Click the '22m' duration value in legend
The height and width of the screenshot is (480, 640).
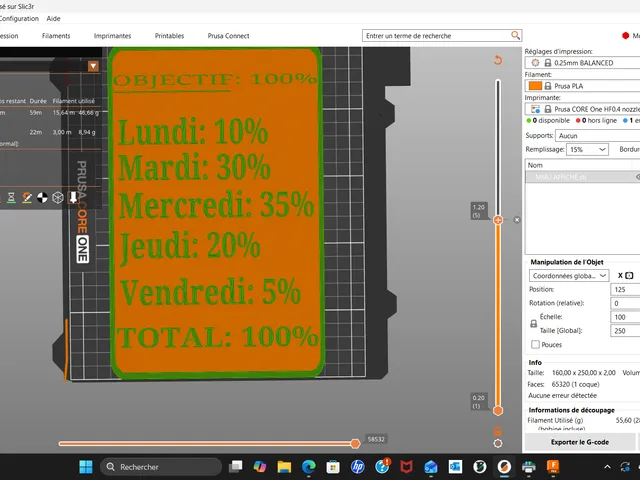(36, 132)
